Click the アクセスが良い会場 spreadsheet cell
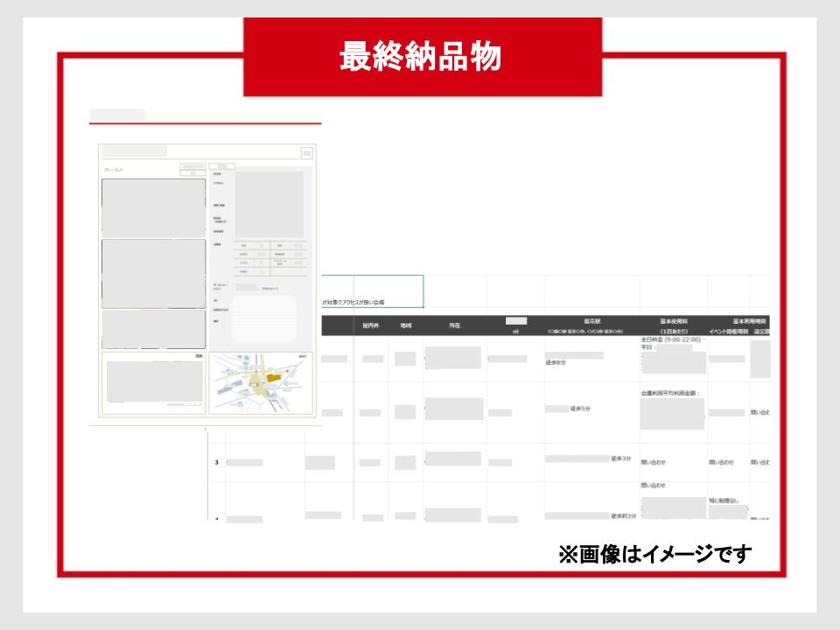 click(373, 291)
